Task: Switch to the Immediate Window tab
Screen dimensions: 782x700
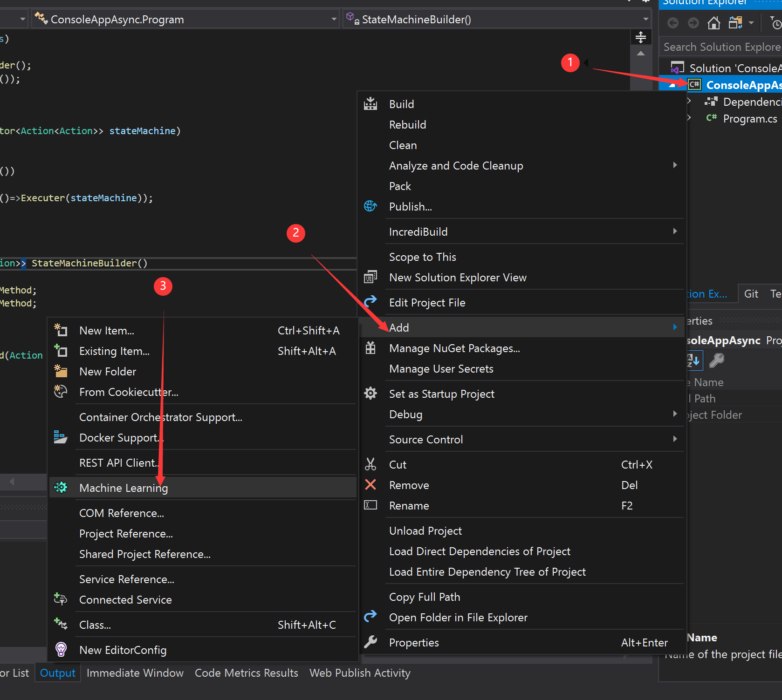Action: click(135, 673)
